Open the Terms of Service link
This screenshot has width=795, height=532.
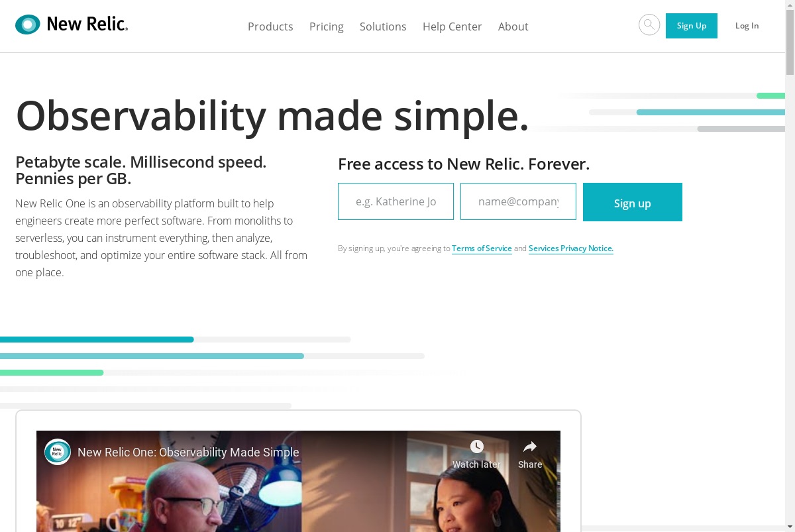coord(482,248)
